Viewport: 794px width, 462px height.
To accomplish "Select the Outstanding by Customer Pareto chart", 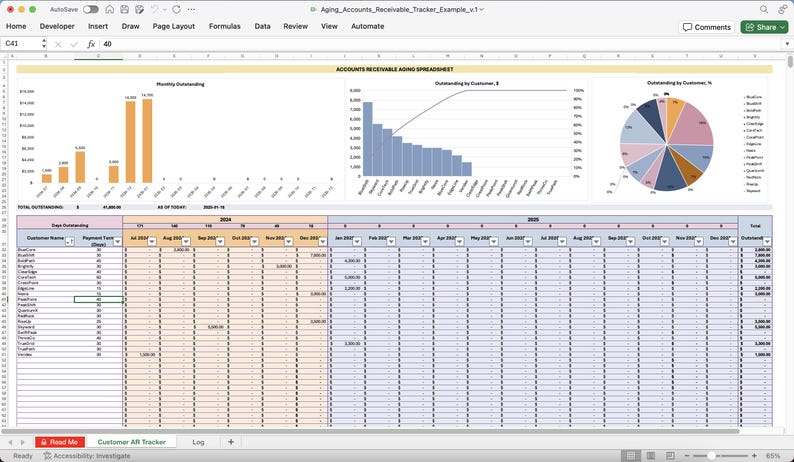I will coord(467,139).
